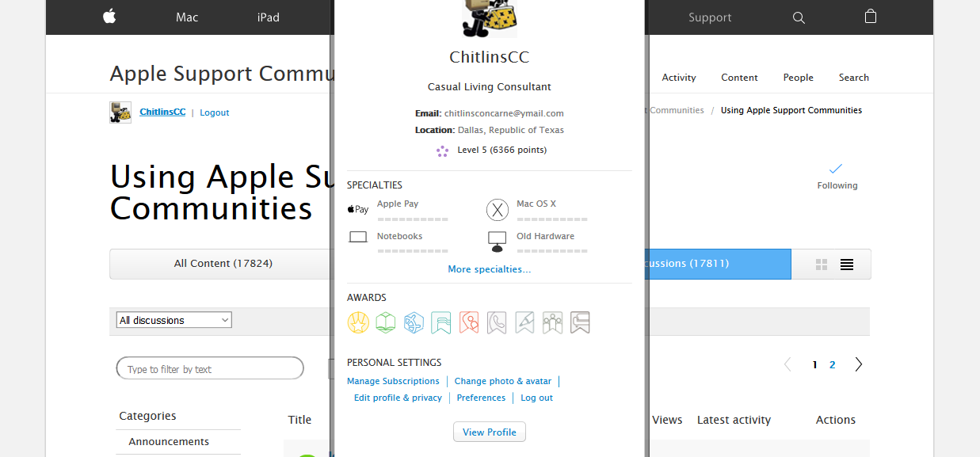Open the pencil award badge
This screenshot has width=980, height=457.
click(524, 322)
